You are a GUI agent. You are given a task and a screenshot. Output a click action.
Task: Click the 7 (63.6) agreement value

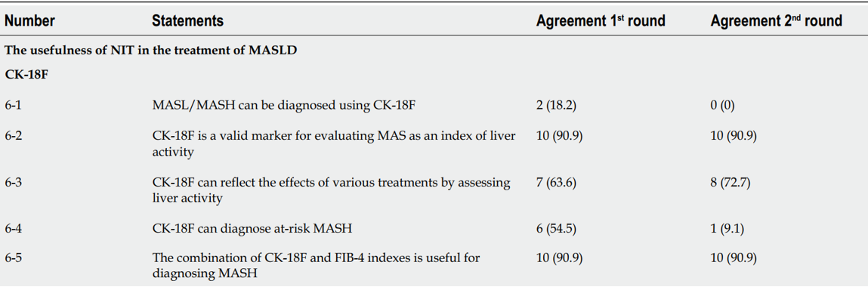[x=556, y=184]
